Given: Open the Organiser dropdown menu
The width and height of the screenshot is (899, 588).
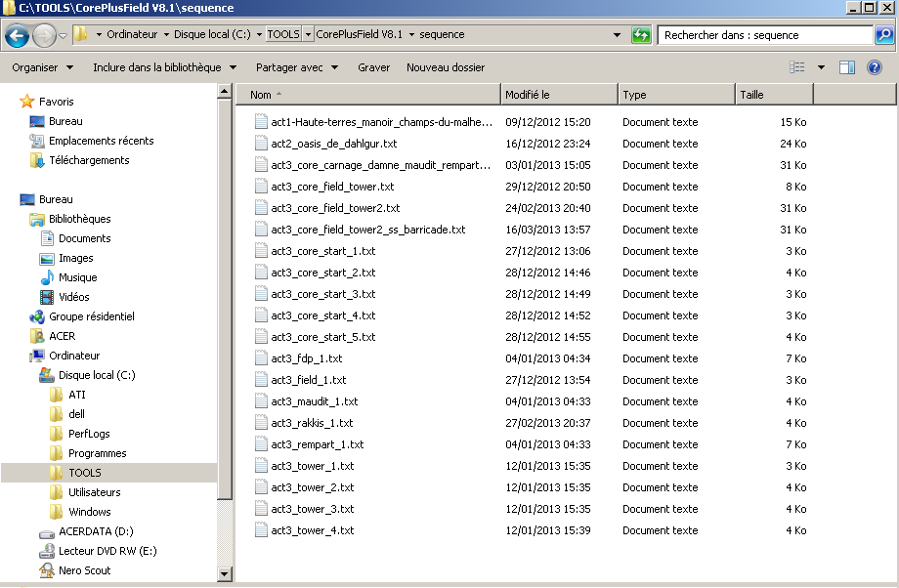Looking at the screenshot, I should [42, 67].
